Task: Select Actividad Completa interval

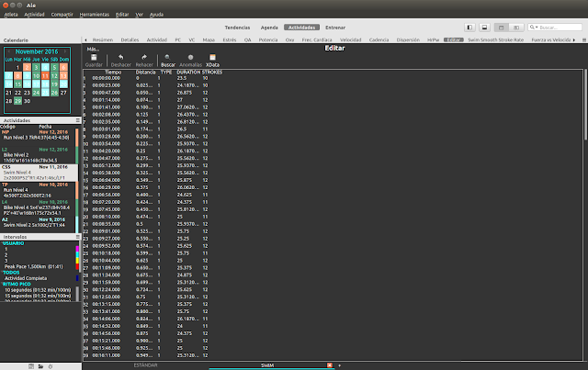Action: click(x=26, y=278)
